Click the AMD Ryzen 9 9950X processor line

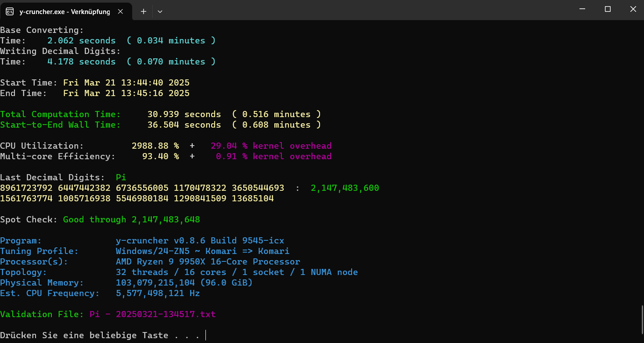click(x=208, y=262)
